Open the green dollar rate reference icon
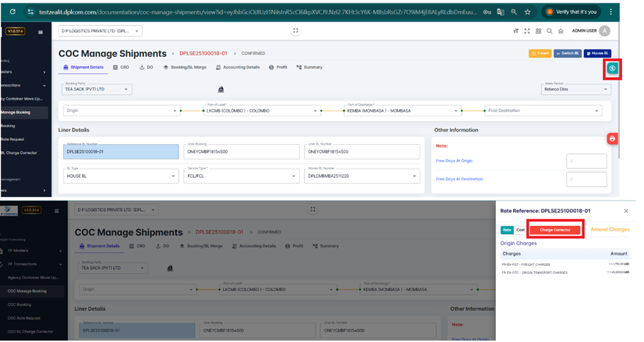This screenshot has height=342, width=644. [x=612, y=69]
